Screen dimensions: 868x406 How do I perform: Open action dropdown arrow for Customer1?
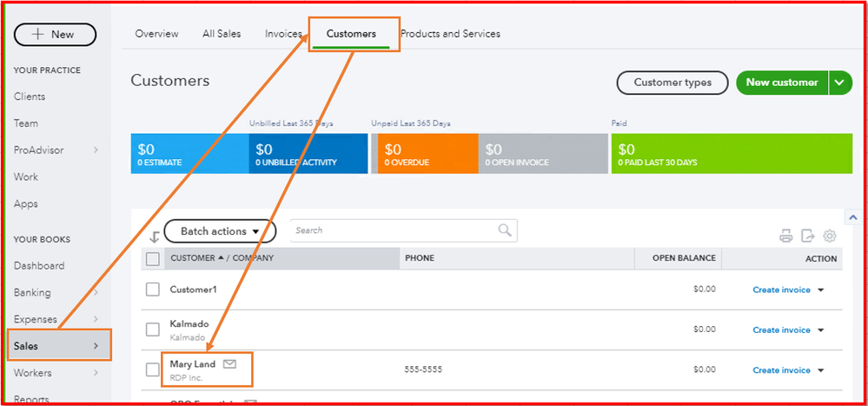pos(821,290)
